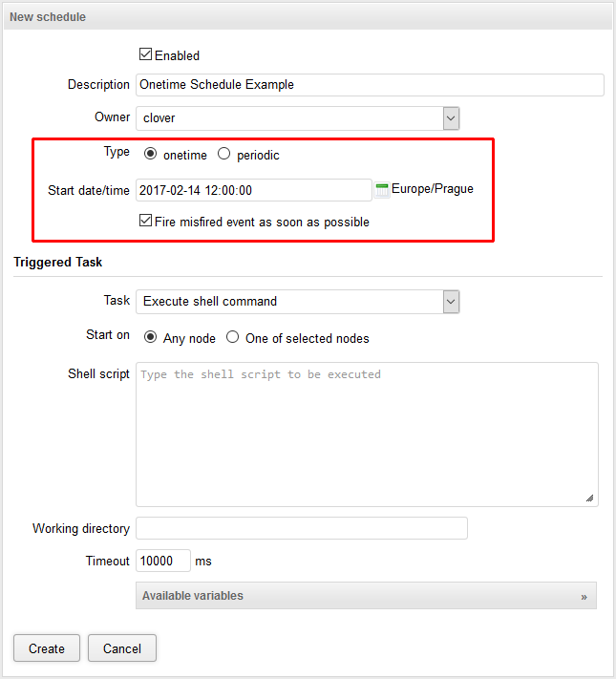The height and width of the screenshot is (679, 616).
Task: Open the Owner dropdown
Action: point(451,118)
